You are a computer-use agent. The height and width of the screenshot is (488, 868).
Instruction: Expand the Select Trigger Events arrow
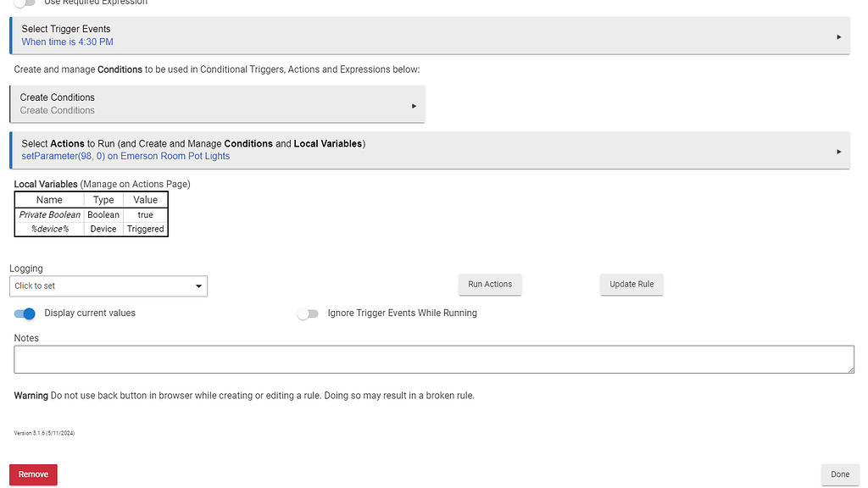click(x=838, y=36)
